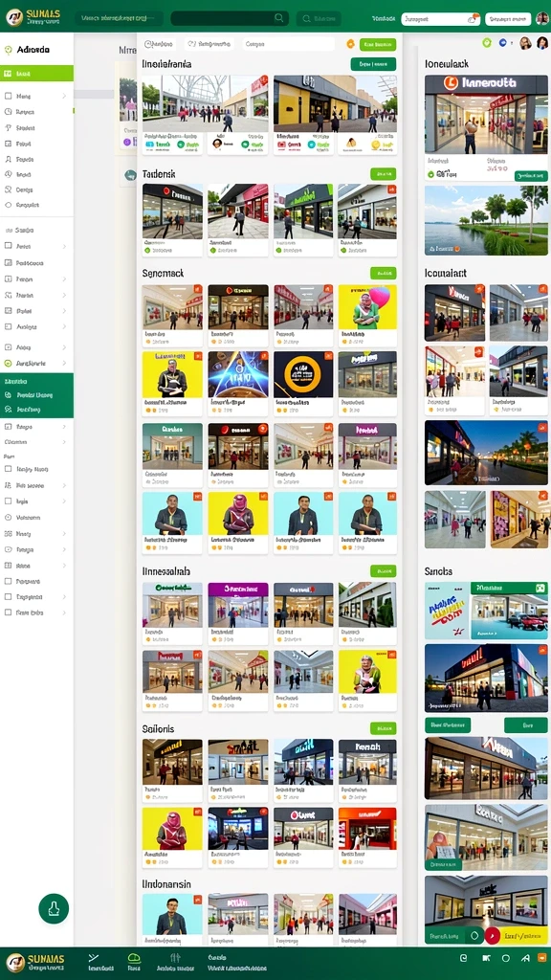Click the grid icon beside sidebar item "Ihesty"

point(8,534)
